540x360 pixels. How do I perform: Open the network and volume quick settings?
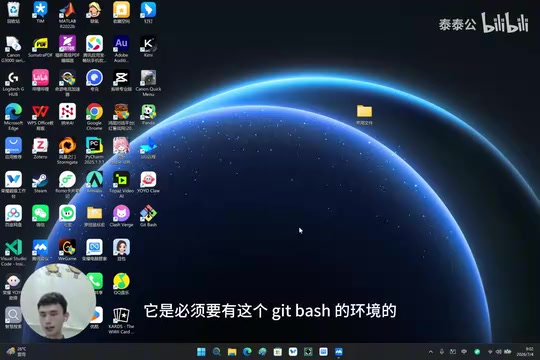499,352
